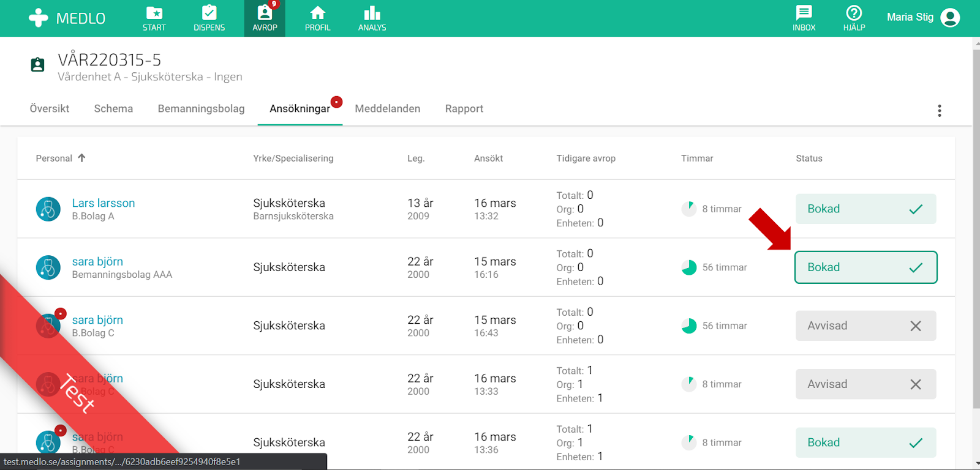Click the Yrke/Specialisering column header
The height and width of the screenshot is (470, 980).
point(293,159)
